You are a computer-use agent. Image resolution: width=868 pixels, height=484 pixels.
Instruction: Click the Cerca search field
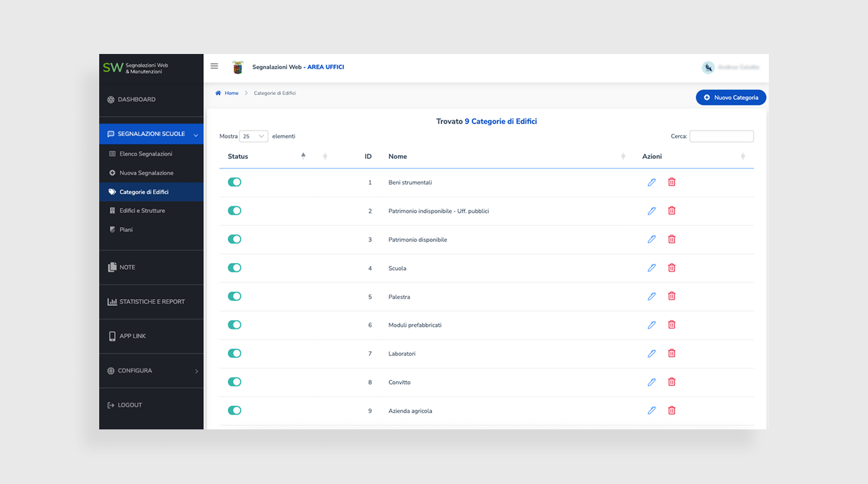[x=721, y=137]
